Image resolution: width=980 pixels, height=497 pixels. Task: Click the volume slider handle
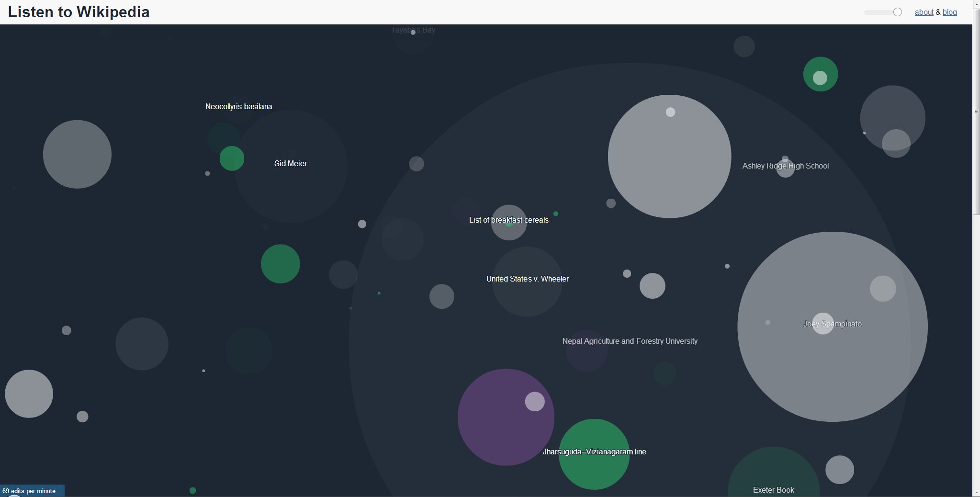coord(898,12)
